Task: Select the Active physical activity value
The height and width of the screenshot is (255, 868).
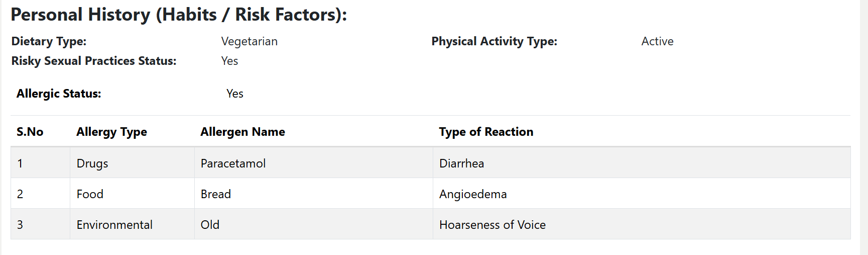Action: tap(657, 41)
